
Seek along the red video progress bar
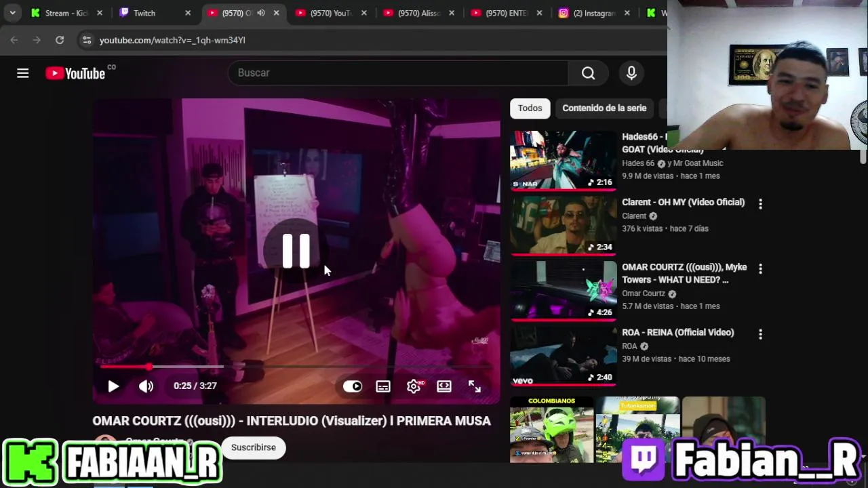click(295, 367)
